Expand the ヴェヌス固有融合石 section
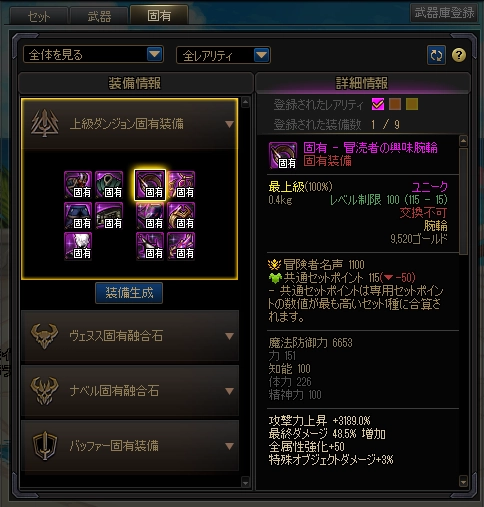The height and width of the screenshot is (507, 484). (130, 336)
